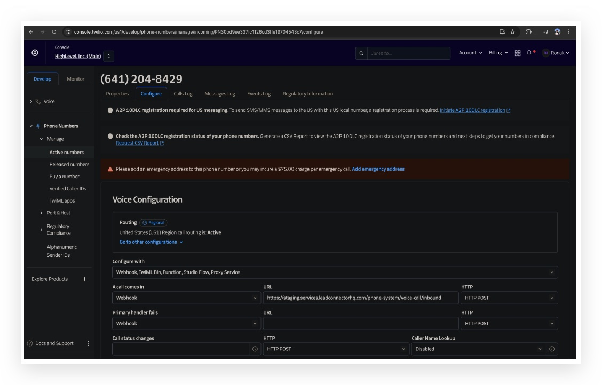Open the Regulatory Information tab

click(308, 94)
